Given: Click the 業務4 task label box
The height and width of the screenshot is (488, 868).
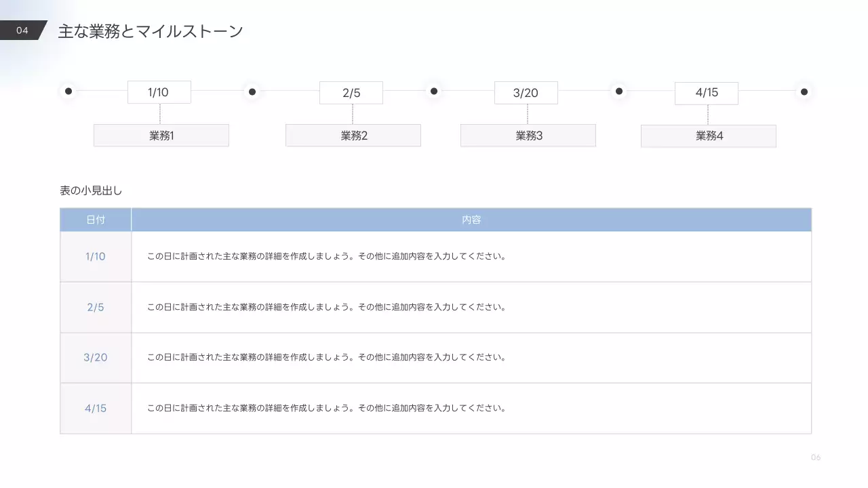Looking at the screenshot, I should coord(708,136).
